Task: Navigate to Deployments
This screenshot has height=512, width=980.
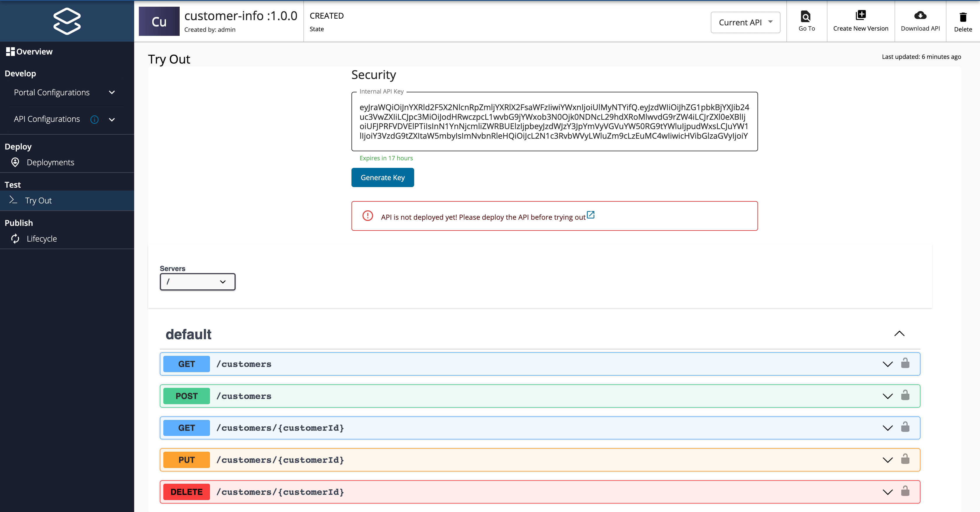Action: point(50,162)
